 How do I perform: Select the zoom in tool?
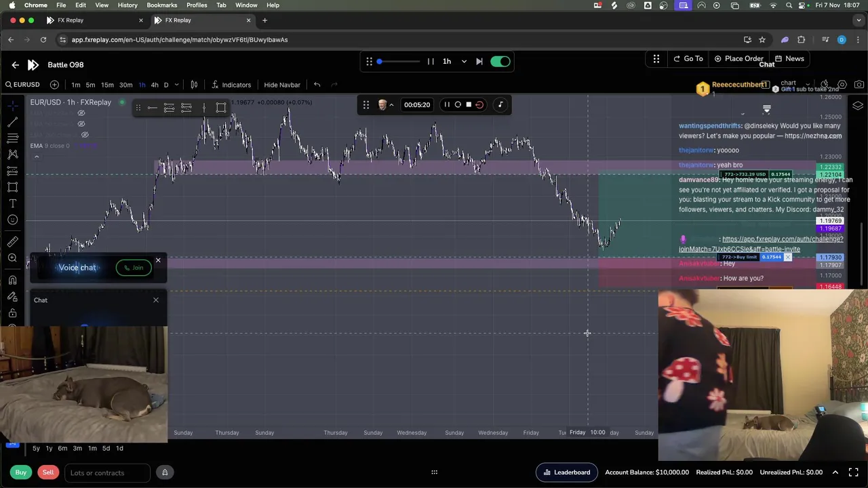click(x=12, y=258)
